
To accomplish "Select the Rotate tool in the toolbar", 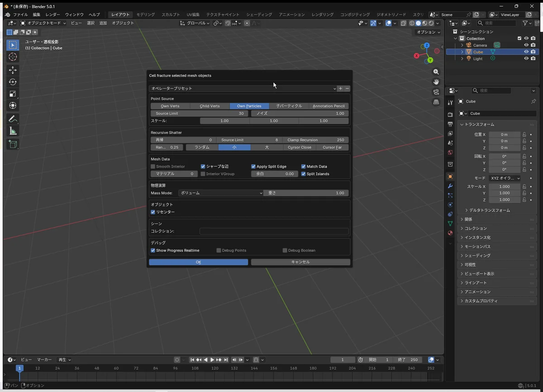I will [13, 82].
